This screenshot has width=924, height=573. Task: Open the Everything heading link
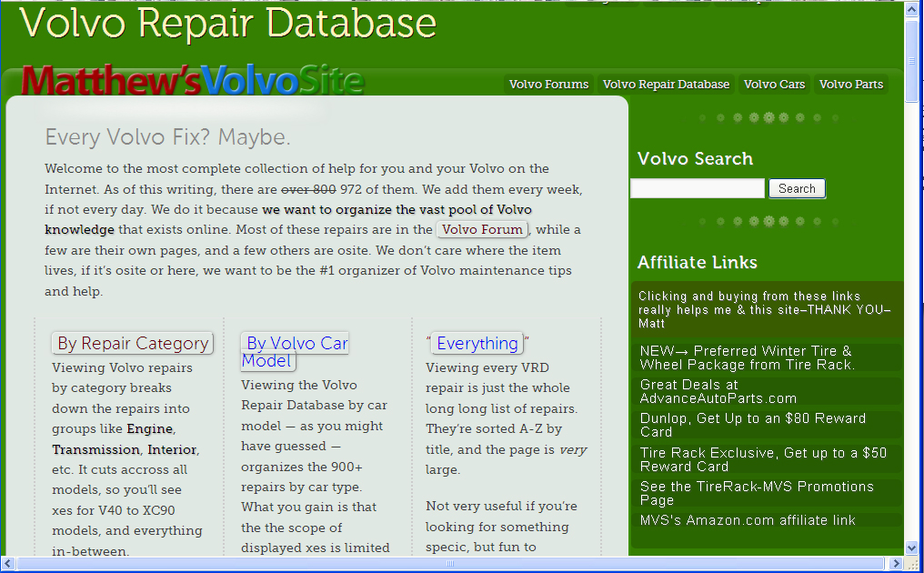tap(477, 343)
